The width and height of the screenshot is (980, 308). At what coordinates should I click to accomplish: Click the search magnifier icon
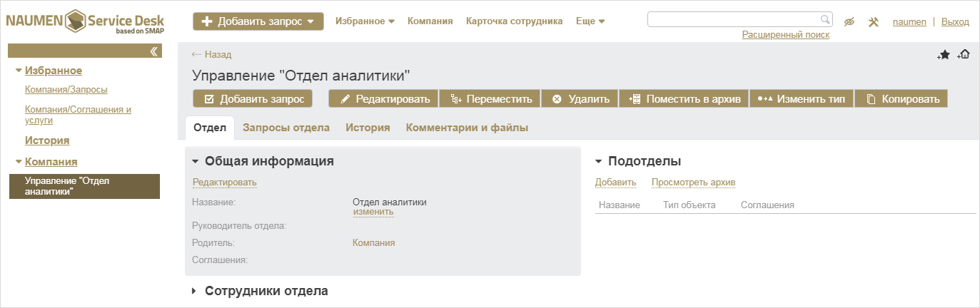pos(824,19)
